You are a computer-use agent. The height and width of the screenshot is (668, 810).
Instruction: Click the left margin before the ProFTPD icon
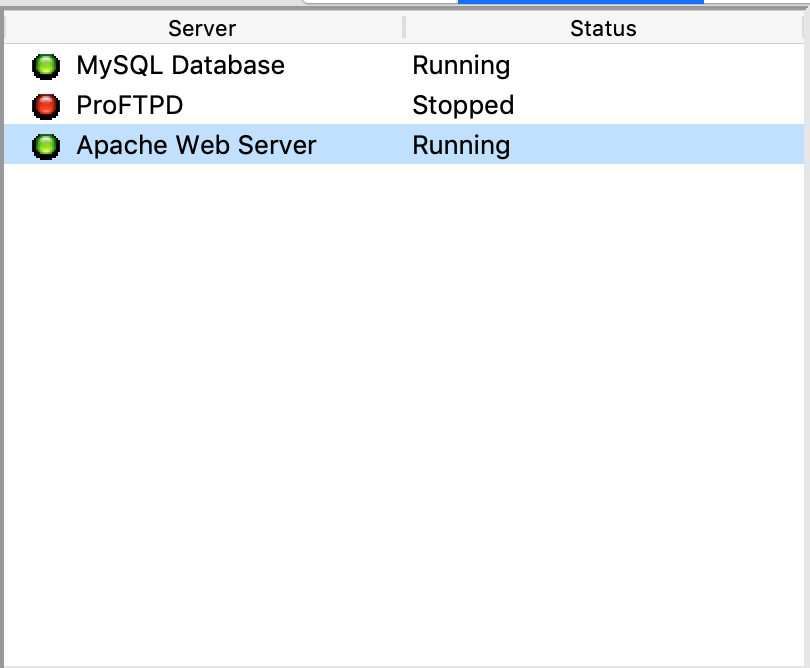(x=17, y=106)
